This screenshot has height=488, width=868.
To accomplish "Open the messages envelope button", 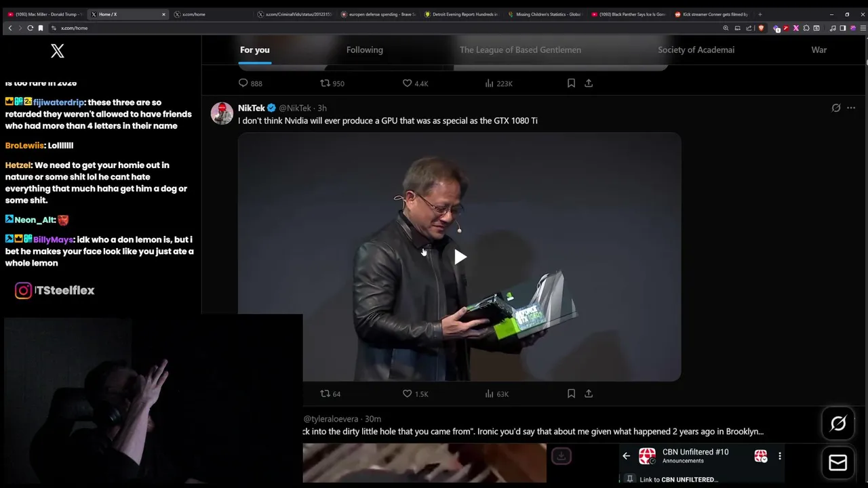I will coord(838,463).
